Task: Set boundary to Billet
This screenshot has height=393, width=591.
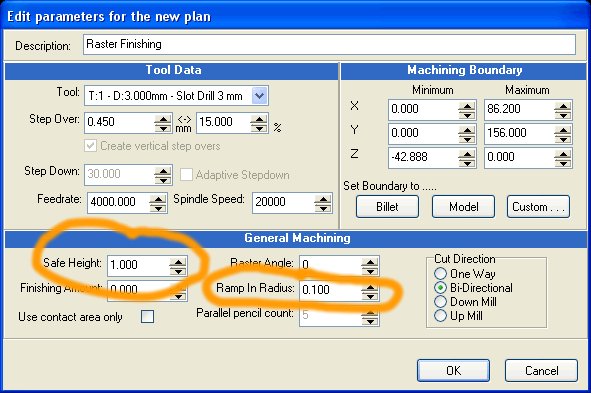Action: (x=387, y=206)
